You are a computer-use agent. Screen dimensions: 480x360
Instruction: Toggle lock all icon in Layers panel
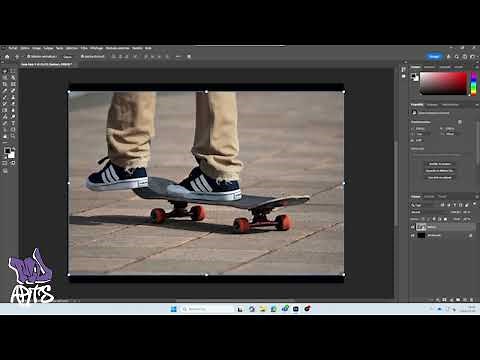click(445, 219)
